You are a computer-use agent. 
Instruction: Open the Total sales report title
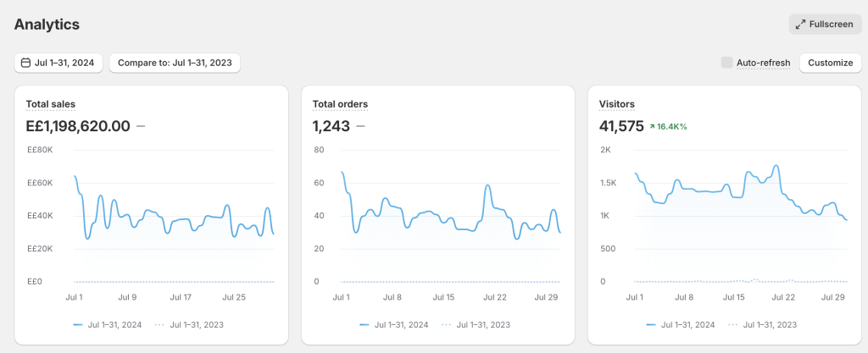50,104
